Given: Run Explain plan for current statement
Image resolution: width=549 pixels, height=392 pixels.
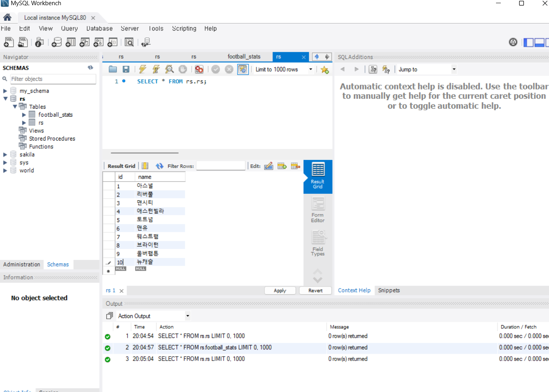Looking at the screenshot, I should pos(169,69).
